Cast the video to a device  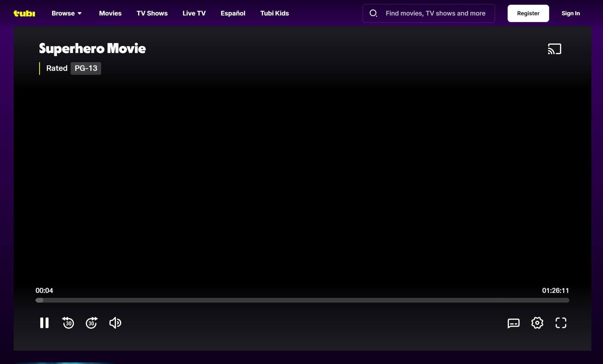(x=554, y=49)
